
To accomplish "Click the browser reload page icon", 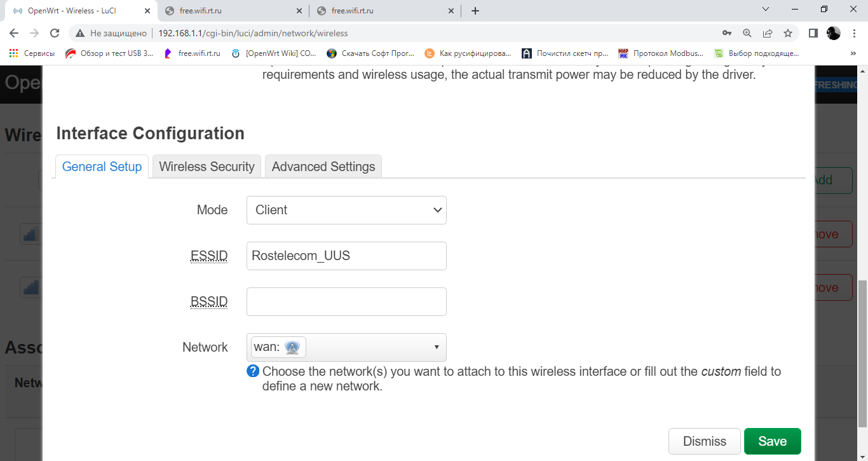I will pyautogui.click(x=55, y=33).
